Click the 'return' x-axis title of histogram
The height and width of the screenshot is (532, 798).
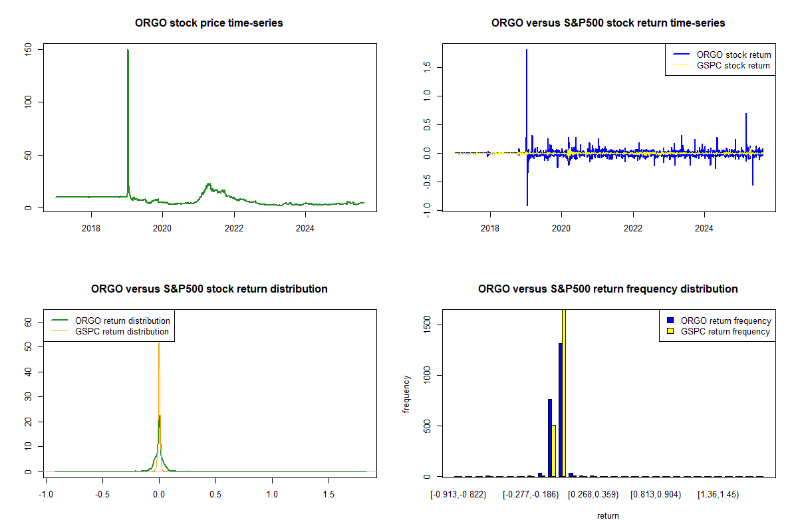[608, 515]
